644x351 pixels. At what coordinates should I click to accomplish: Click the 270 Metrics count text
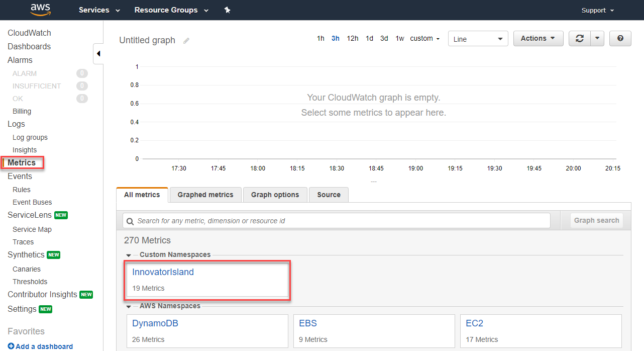[147, 240]
